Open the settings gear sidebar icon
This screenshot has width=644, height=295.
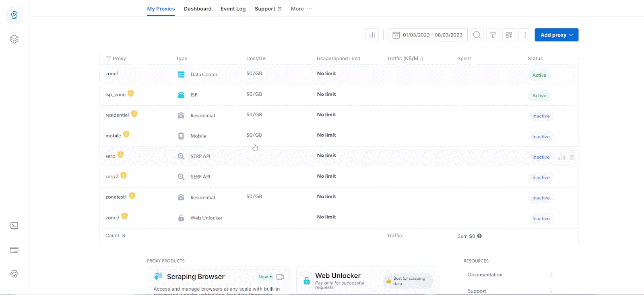click(14, 274)
